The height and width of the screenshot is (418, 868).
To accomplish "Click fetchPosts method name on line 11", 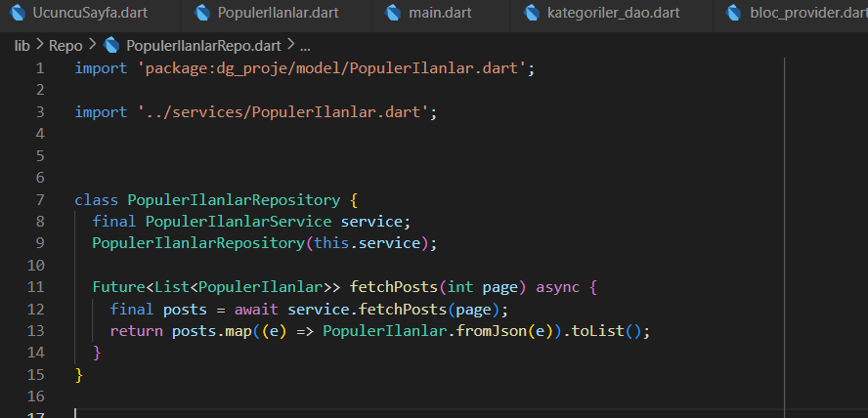I will coord(394,287).
